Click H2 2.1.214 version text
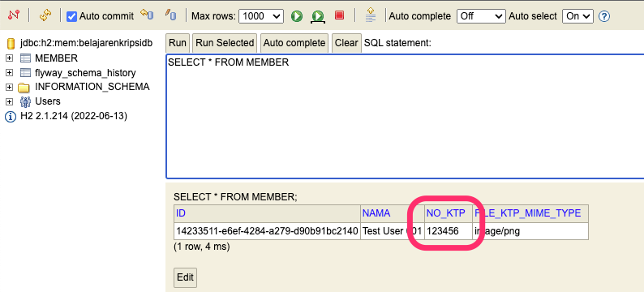The height and width of the screenshot is (292, 644). click(x=74, y=116)
